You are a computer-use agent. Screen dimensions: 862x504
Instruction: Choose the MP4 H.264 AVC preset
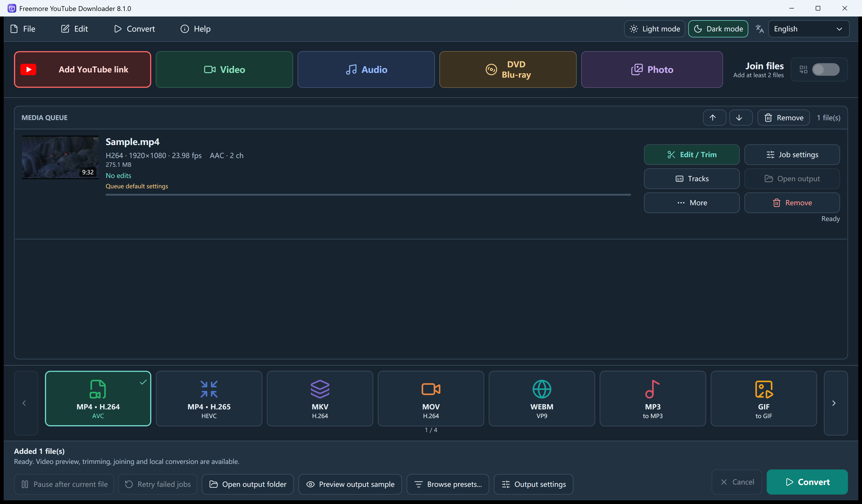click(98, 398)
